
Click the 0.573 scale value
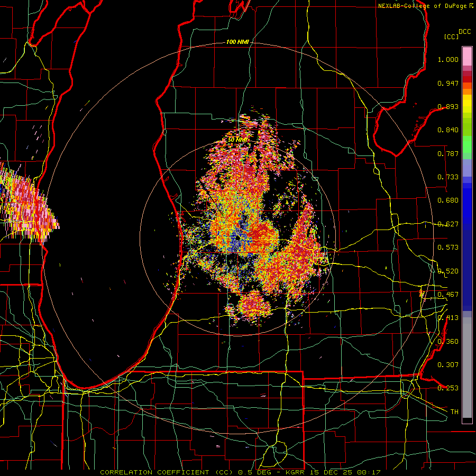448,248
